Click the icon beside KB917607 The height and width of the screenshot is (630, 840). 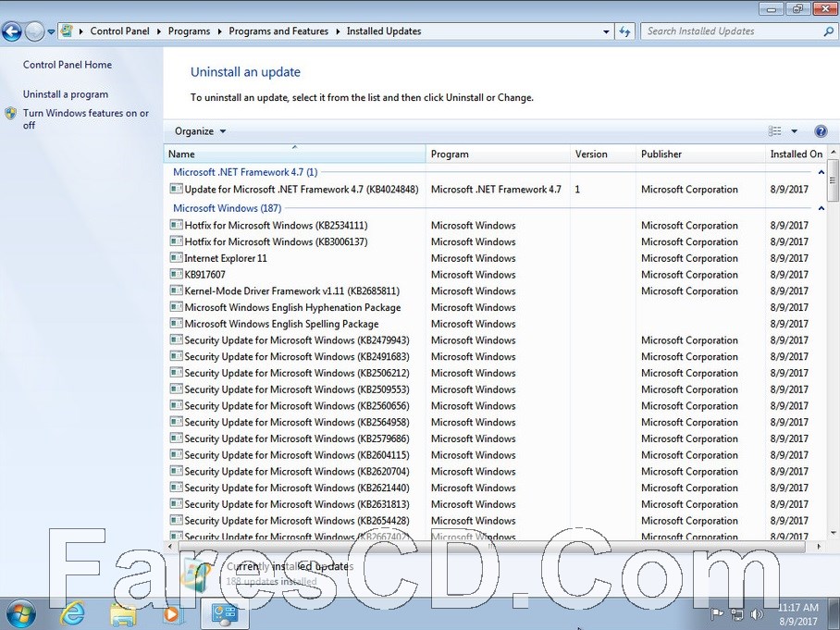(x=176, y=274)
